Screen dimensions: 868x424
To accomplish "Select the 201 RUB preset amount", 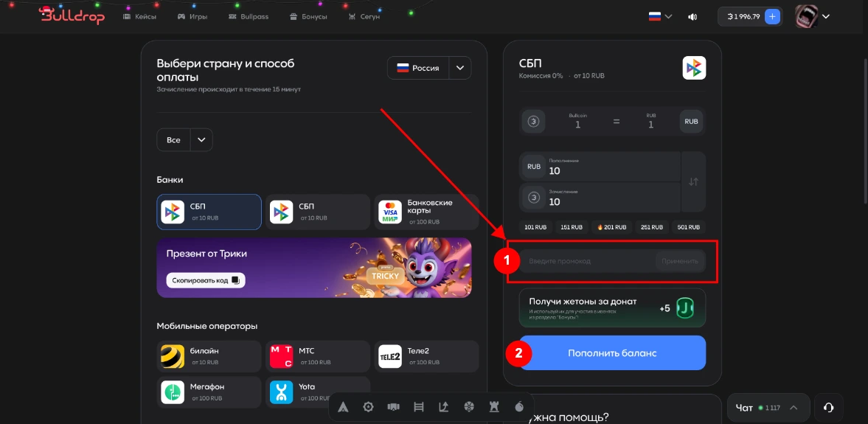I will coord(611,227).
